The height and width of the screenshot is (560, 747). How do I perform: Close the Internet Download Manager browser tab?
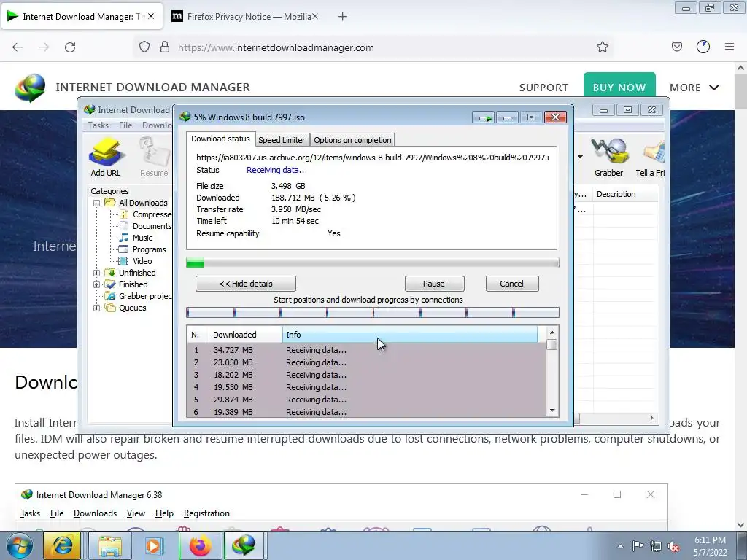tap(151, 16)
